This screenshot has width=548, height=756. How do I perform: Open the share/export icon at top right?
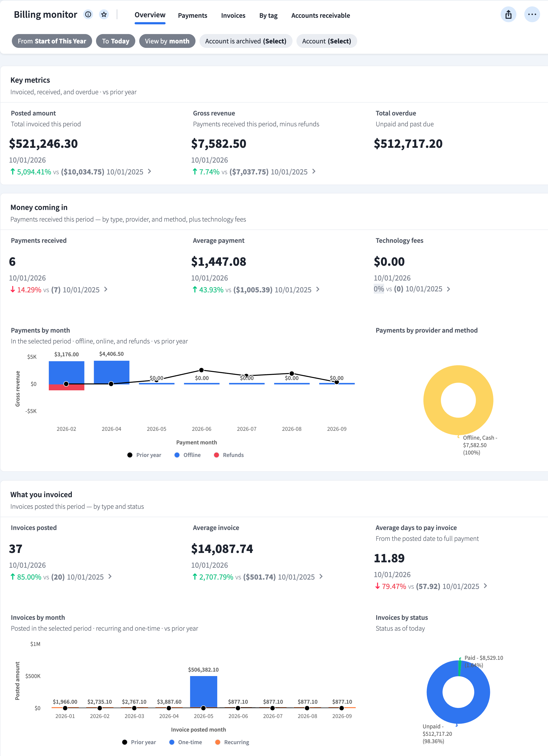(x=508, y=14)
